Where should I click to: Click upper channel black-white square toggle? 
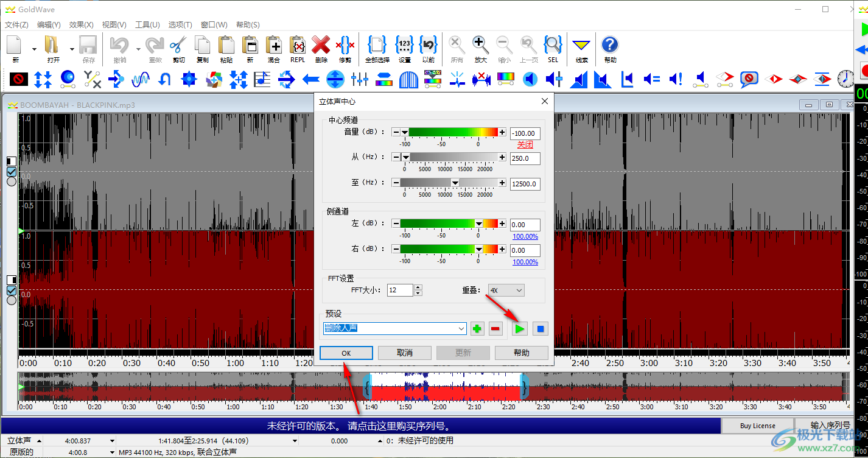pos(12,161)
